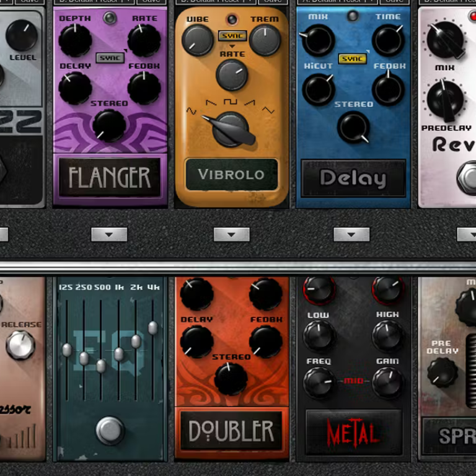Image resolution: width=476 pixels, height=476 pixels.
Task: Click the Vibrolo Vibe knob
Action: click(x=198, y=39)
